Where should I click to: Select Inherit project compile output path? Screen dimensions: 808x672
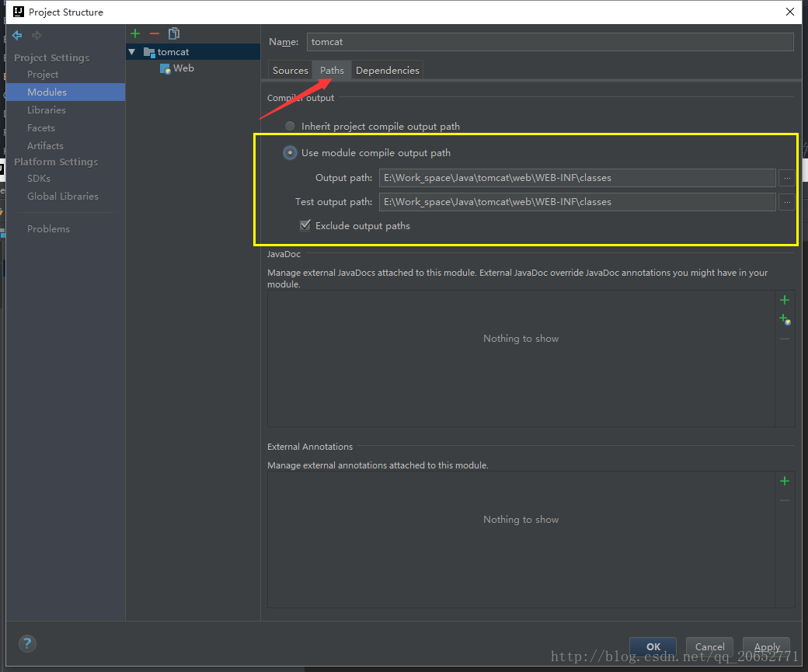(x=290, y=127)
